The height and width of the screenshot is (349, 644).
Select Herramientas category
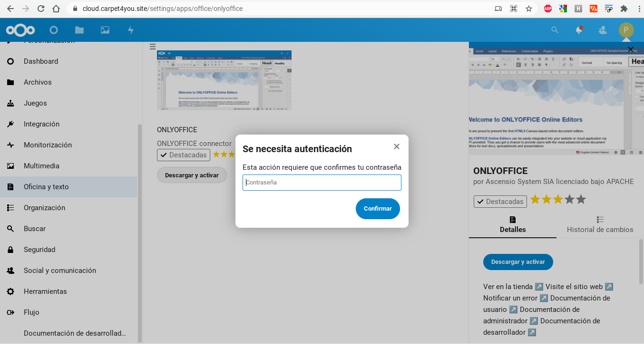(68, 291)
